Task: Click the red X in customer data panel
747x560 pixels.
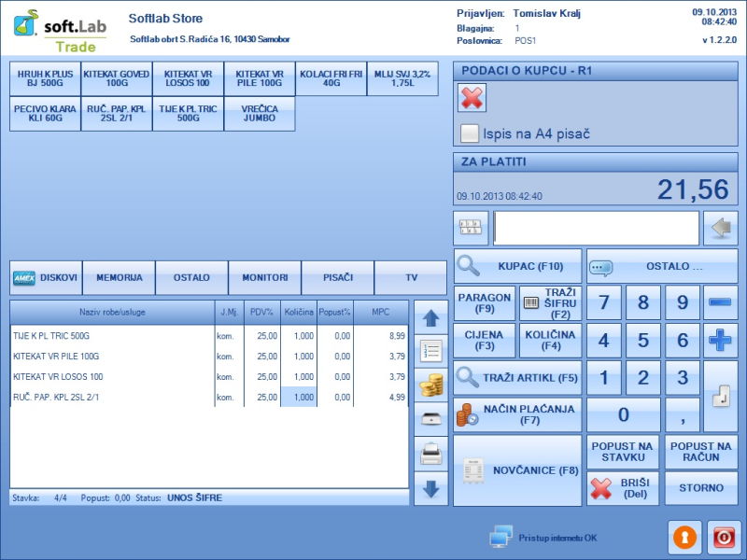Action: point(473,98)
